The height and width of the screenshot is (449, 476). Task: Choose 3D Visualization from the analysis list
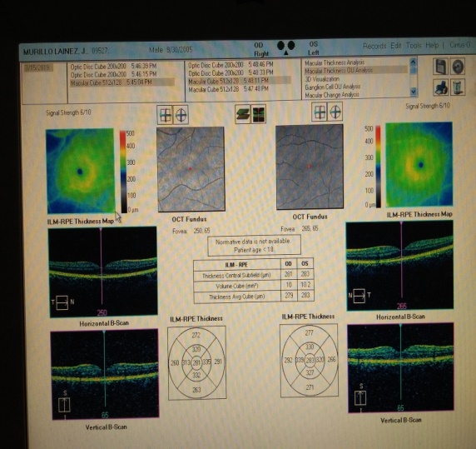click(322, 78)
